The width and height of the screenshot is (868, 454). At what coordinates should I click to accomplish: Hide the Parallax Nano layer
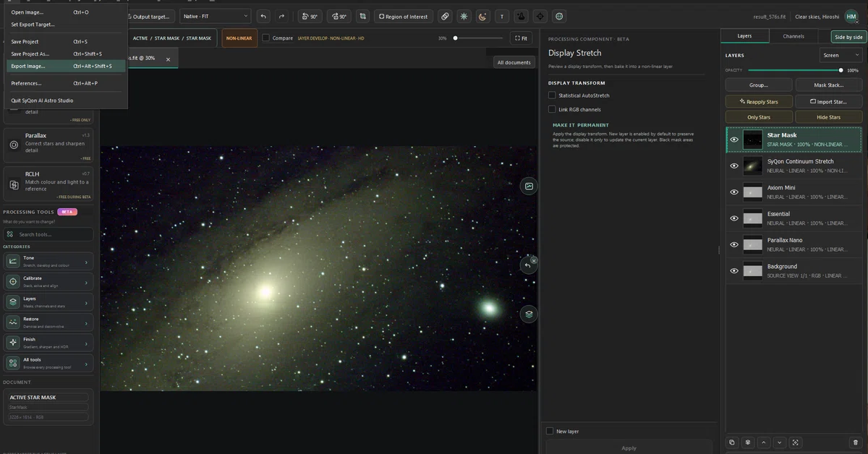click(734, 244)
